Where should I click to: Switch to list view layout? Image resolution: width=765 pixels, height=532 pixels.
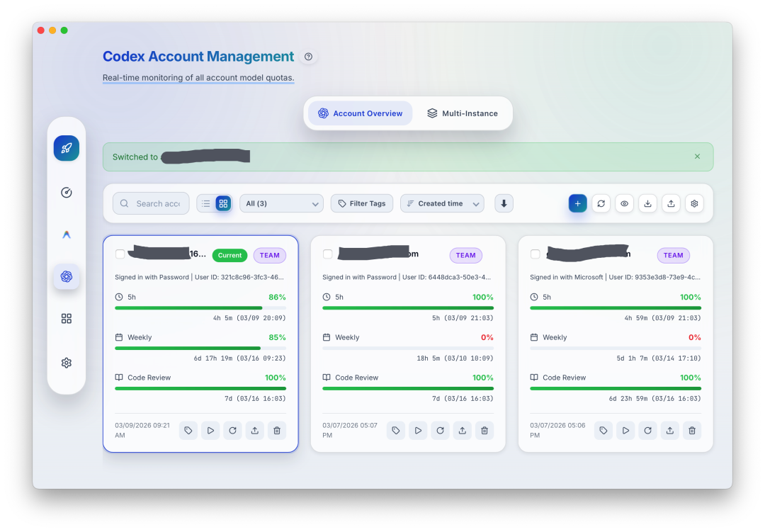tap(206, 203)
